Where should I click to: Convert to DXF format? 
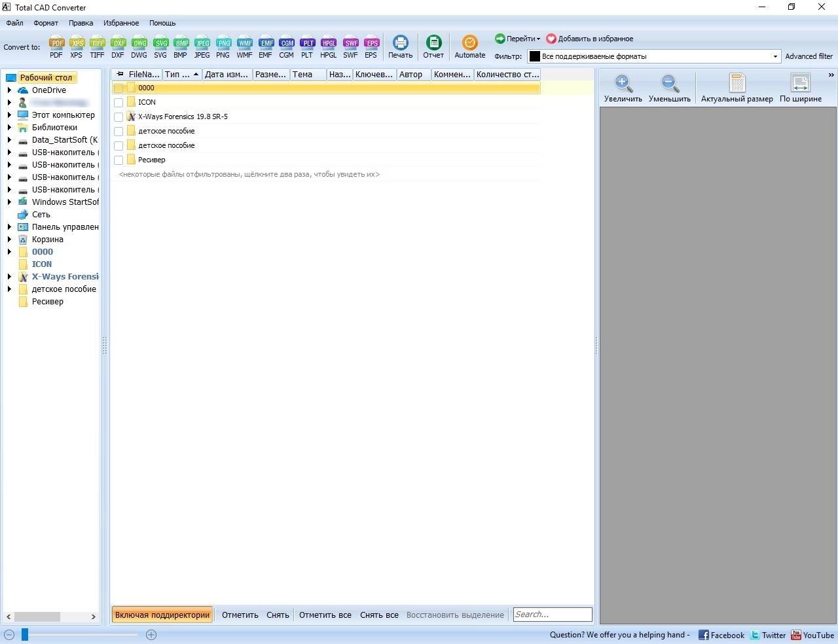tap(118, 46)
